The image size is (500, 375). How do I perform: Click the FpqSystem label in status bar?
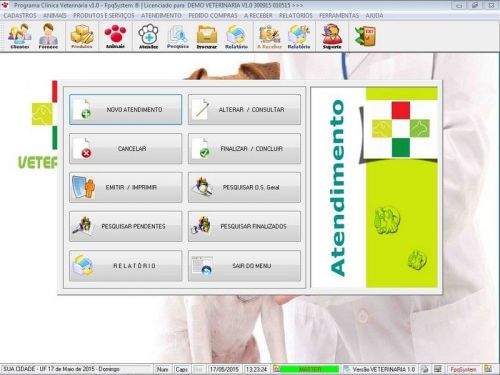tap(463, 369)
